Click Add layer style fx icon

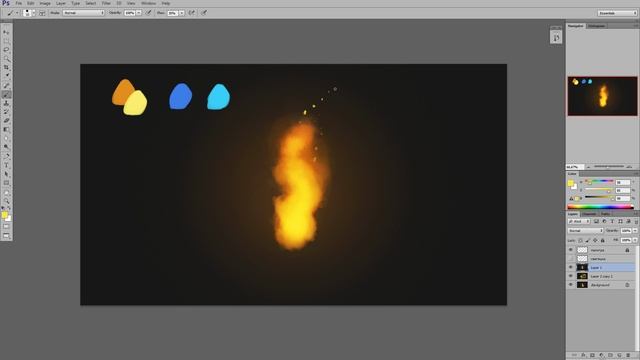click(584, 356)
